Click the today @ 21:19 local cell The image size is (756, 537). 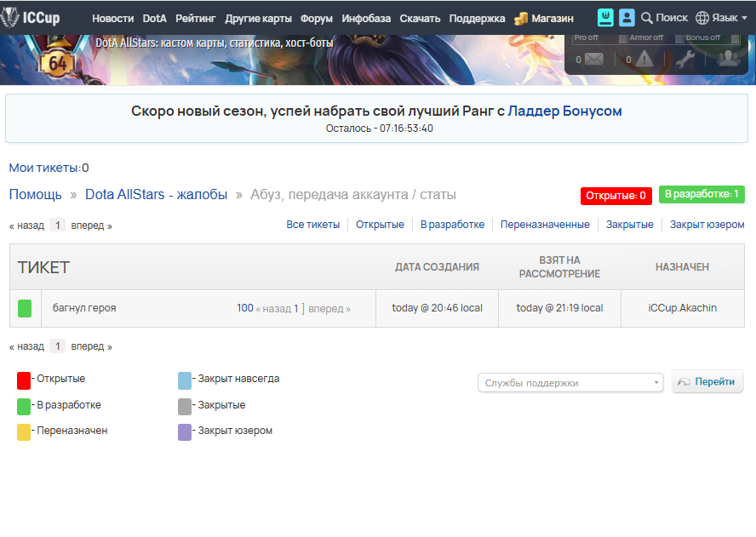point(559,308)
